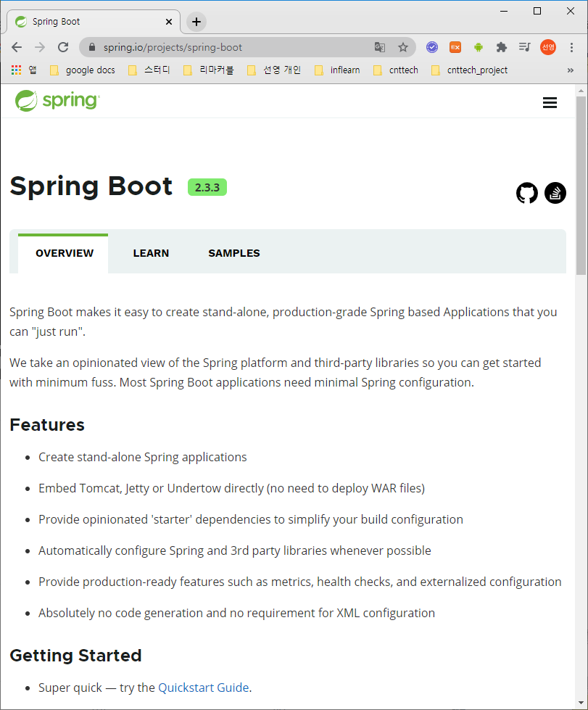Maximize the Chrome window
The width and height of the screenshot is (588, 710).
(537, 11)
